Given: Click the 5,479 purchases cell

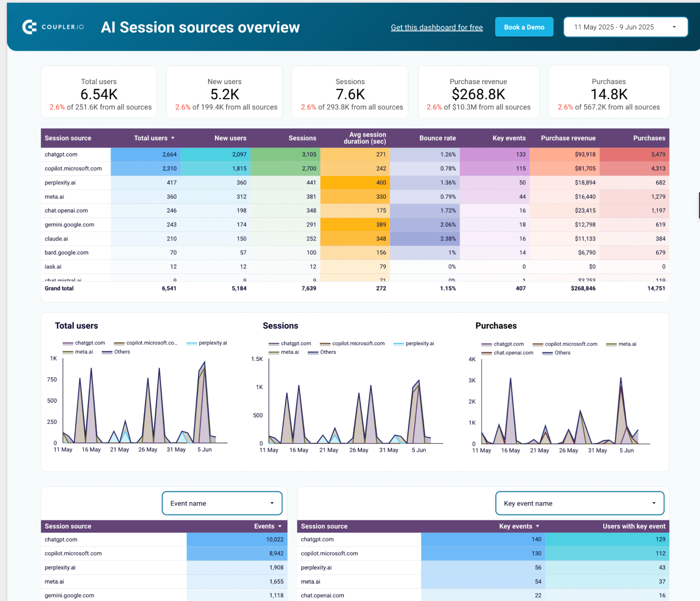Looking at the screenshot, I should click(x=634, y=154).
